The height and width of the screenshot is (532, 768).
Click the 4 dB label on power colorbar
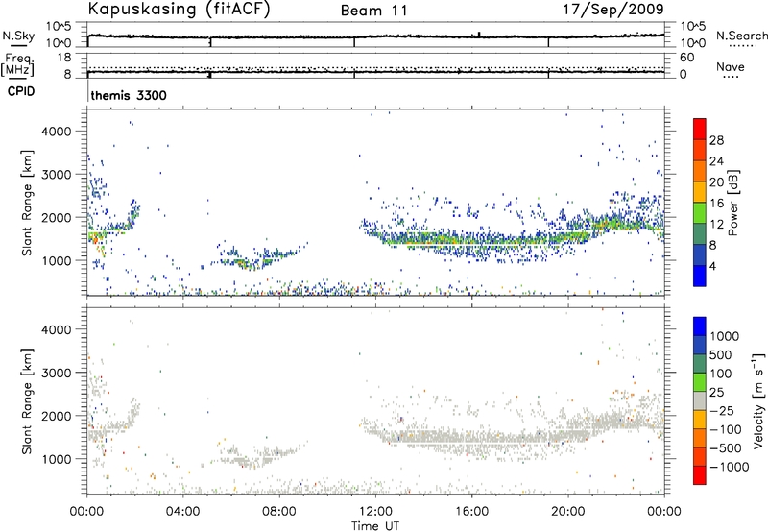(x=713, y=266)
